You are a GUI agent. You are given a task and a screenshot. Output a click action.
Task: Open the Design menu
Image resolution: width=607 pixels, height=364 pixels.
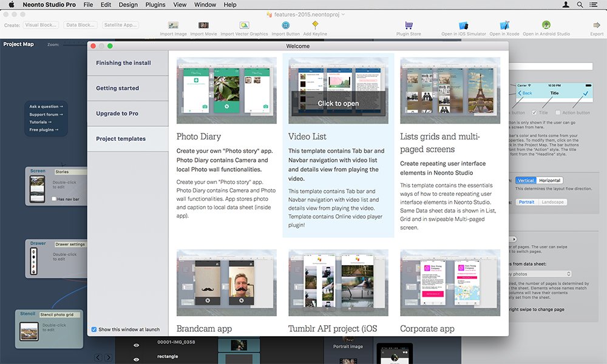[x=128, y=5]
